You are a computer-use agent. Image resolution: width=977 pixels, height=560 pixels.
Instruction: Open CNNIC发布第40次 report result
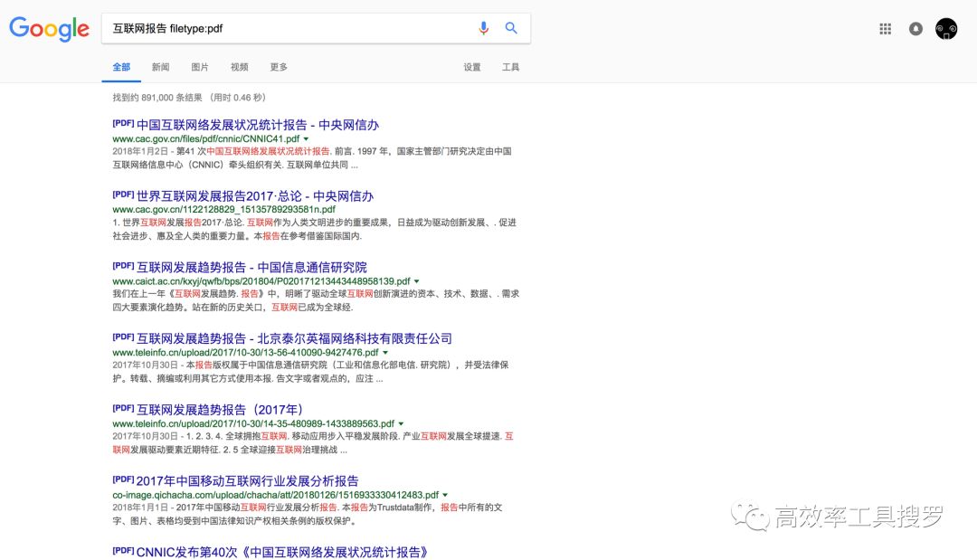(281, 552)
